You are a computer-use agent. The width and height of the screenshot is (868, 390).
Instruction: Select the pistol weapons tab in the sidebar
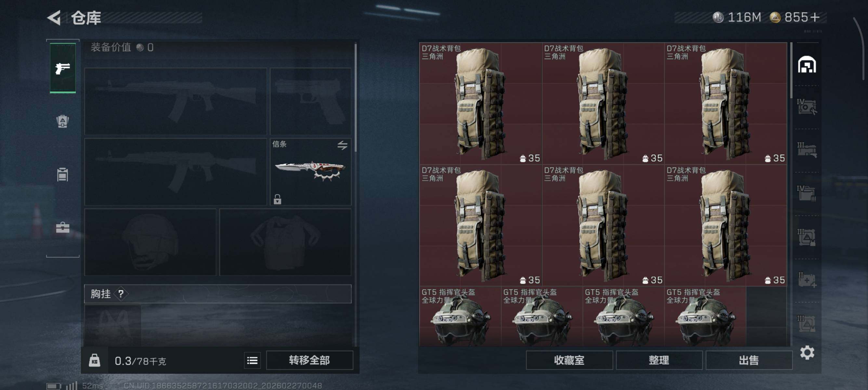point(63,68)
